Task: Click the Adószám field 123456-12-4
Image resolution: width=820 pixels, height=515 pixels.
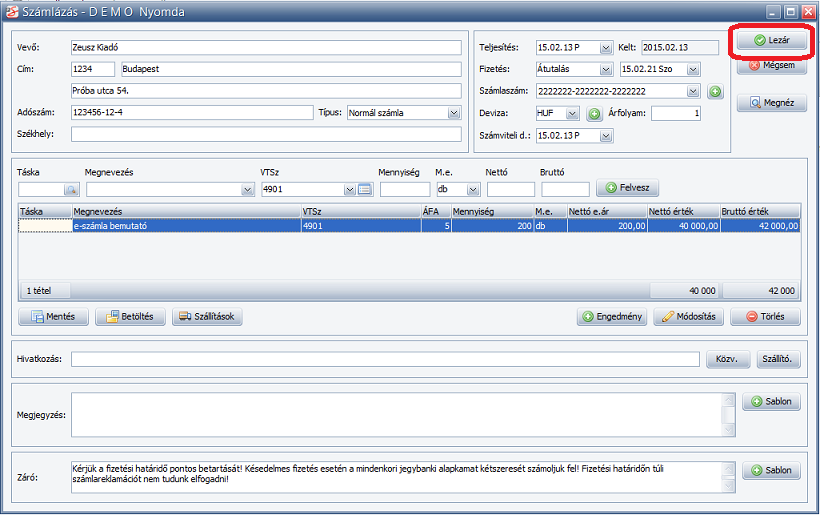Action: pyautogui.click(x=192, y=112)
